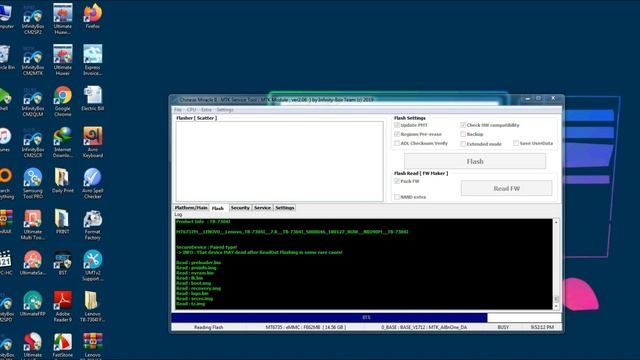Open the Settings tab beside Service
640x360 pixels.
pyautogui.click(x=285, y=208)
